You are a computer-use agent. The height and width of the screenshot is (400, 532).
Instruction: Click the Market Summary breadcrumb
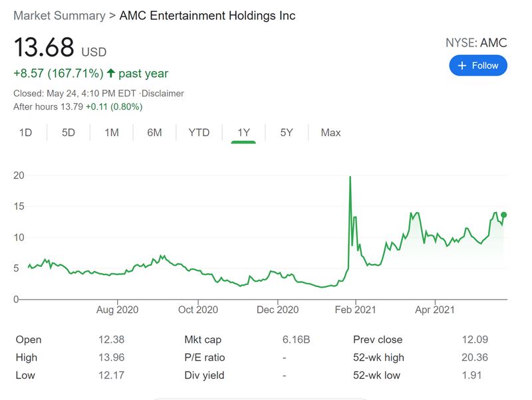(59, 15)
